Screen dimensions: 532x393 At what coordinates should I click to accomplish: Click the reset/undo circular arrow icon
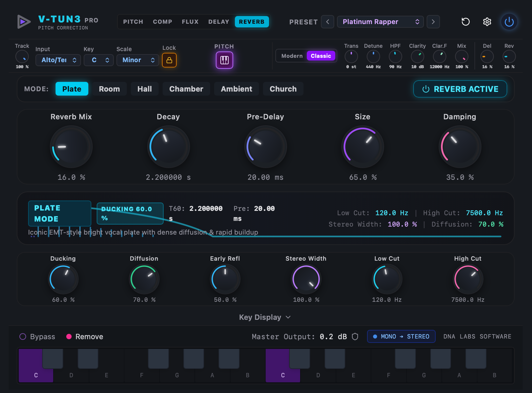(x=465, y=22)
